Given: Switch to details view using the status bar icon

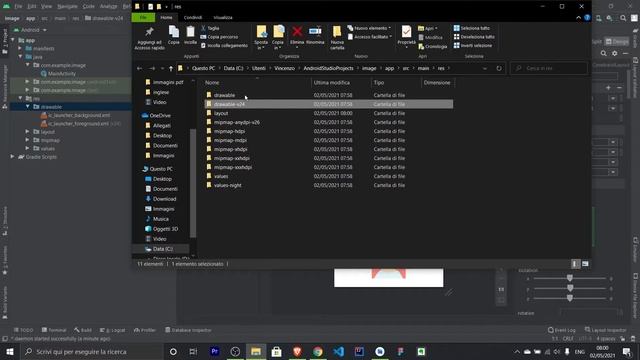Looking at the screenshot, I should [575, 264].
